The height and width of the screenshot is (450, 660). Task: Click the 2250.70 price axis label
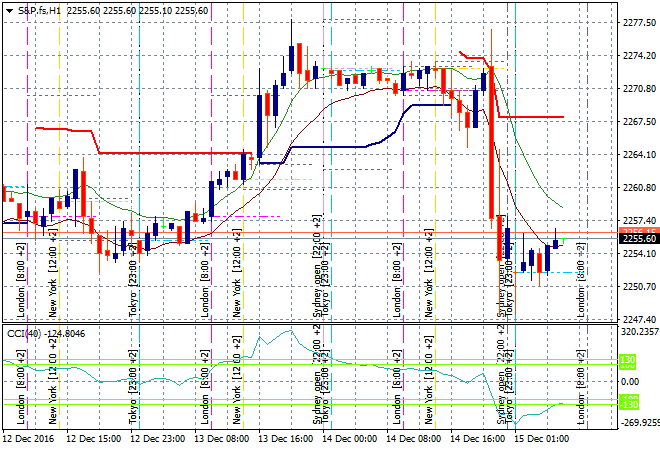pyautogui.click(x=638, y=286)
